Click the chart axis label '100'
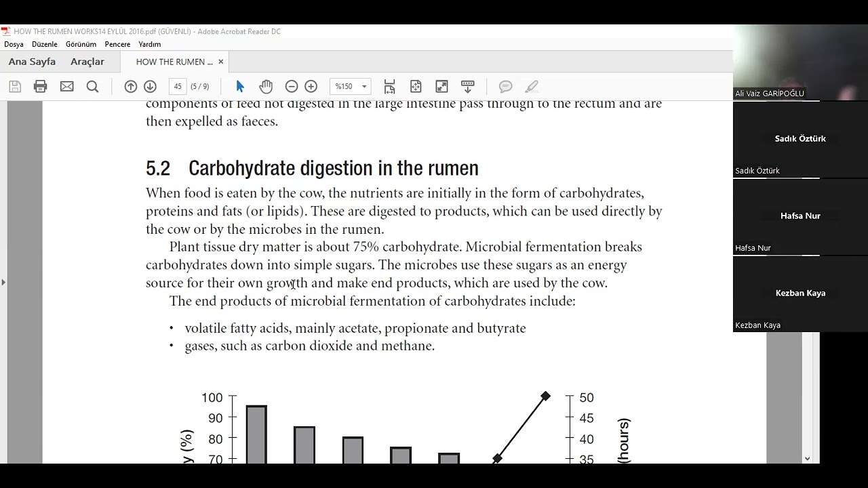The width and height of the screenshot is (868, 488). 212,398
